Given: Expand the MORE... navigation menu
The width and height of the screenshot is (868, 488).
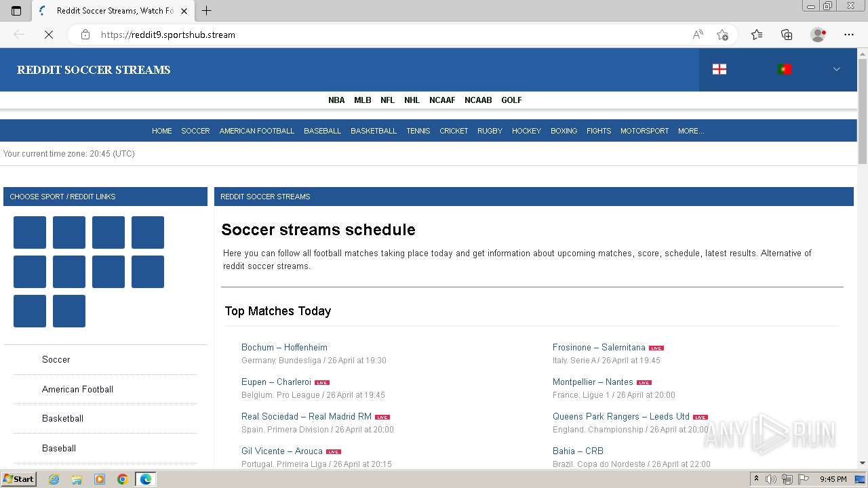Looking at the screenshot, I should pos(691,131).
